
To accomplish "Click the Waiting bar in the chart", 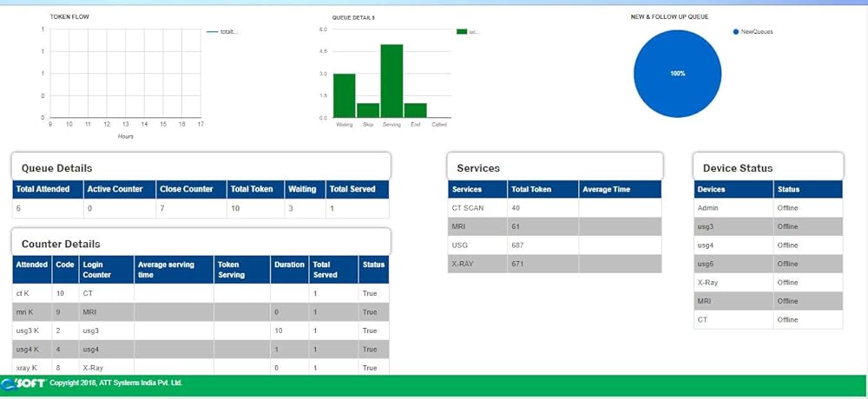I will click(344, 95).
